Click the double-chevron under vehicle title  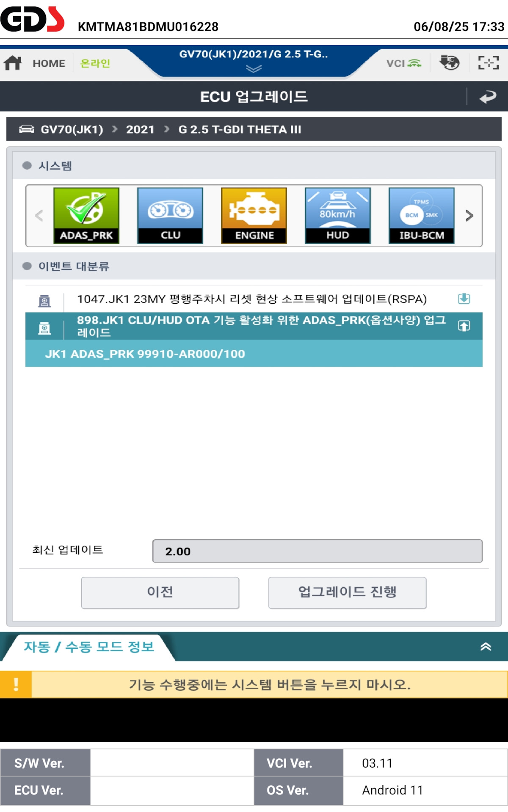pos(254,69)
